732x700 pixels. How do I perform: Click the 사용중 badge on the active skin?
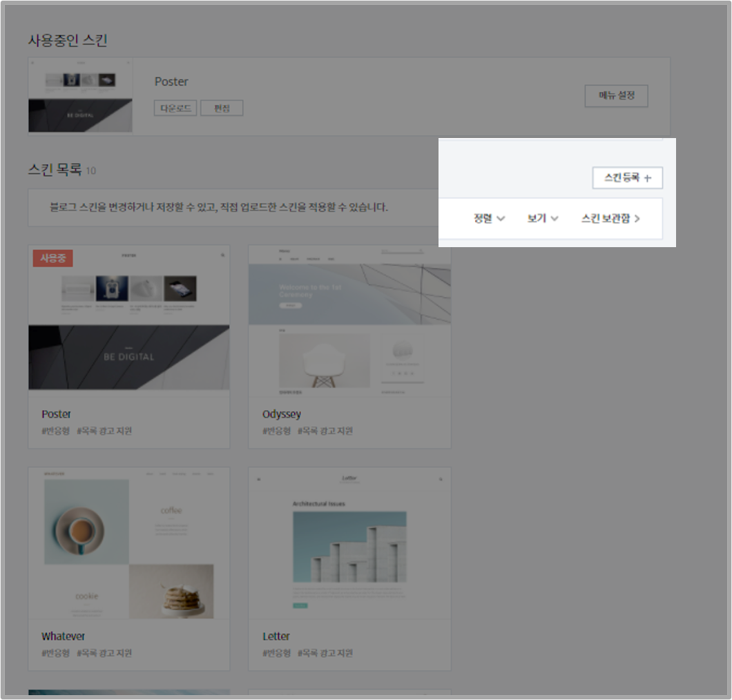52,258
